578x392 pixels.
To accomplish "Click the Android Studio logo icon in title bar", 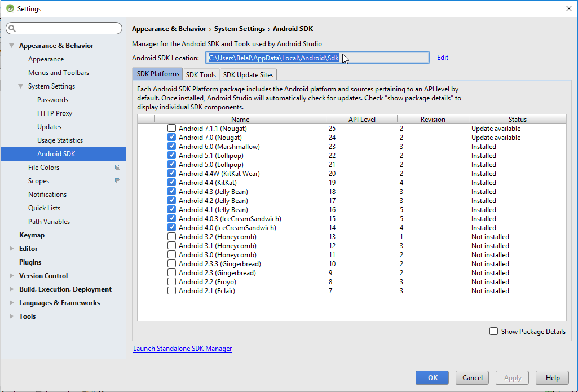I will point(10,8).
